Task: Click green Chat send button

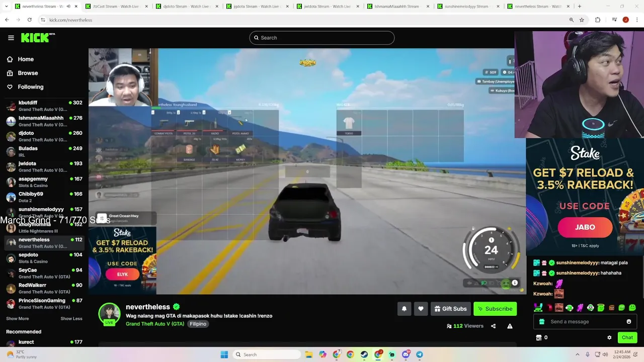Action: [x=627, y=337]
